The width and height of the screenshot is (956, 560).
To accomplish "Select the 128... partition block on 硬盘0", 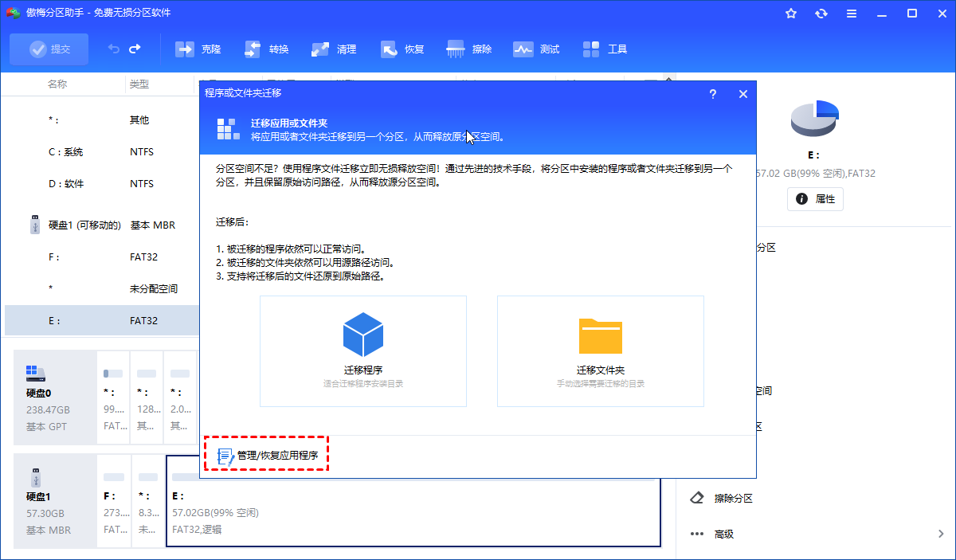I will click(x=147, y=397).
